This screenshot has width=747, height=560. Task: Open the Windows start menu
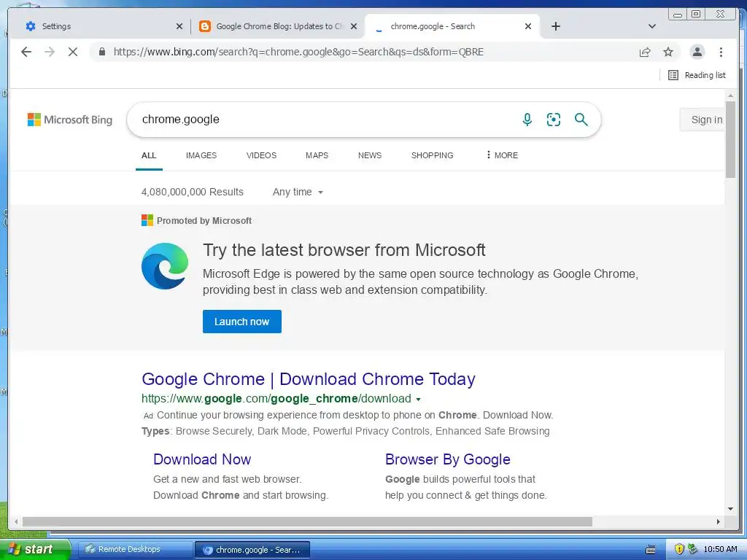coord(34,549)
